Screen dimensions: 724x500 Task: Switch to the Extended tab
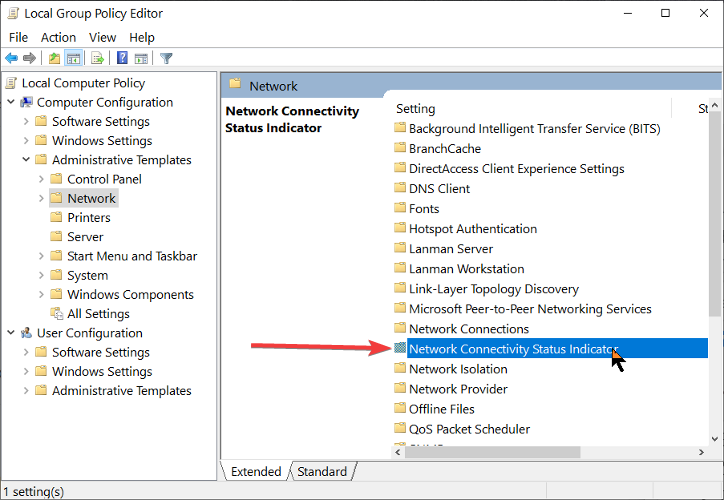coord(256,471)
